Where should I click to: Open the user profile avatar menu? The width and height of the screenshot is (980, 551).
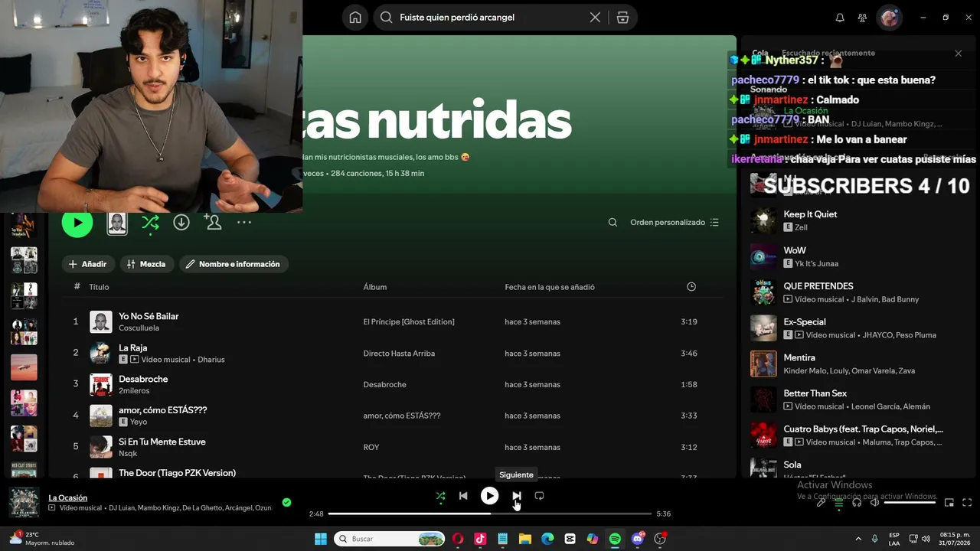[889, 18]
